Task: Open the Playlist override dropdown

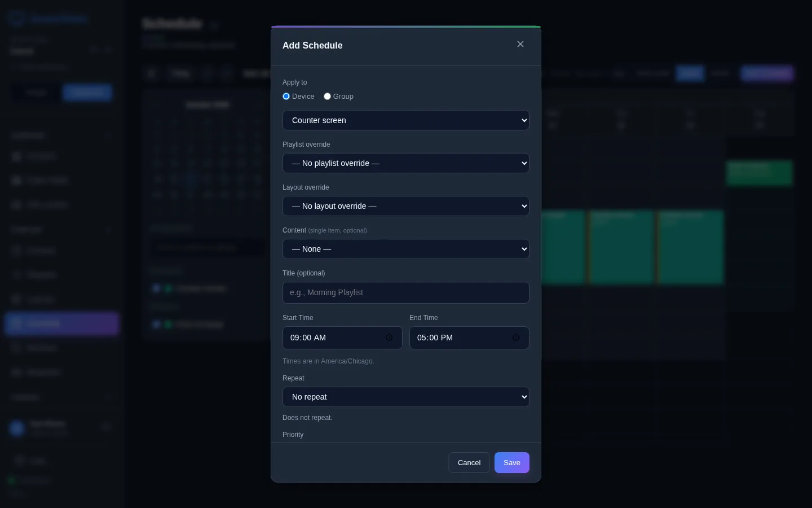Action: point(406,163)
